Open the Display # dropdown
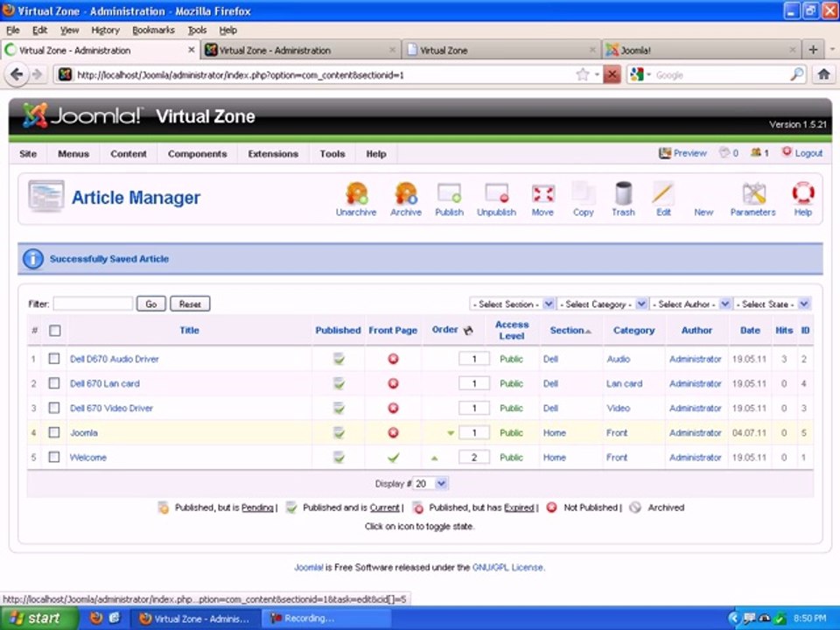The image size is (840, 630). (x=430, y=484)
